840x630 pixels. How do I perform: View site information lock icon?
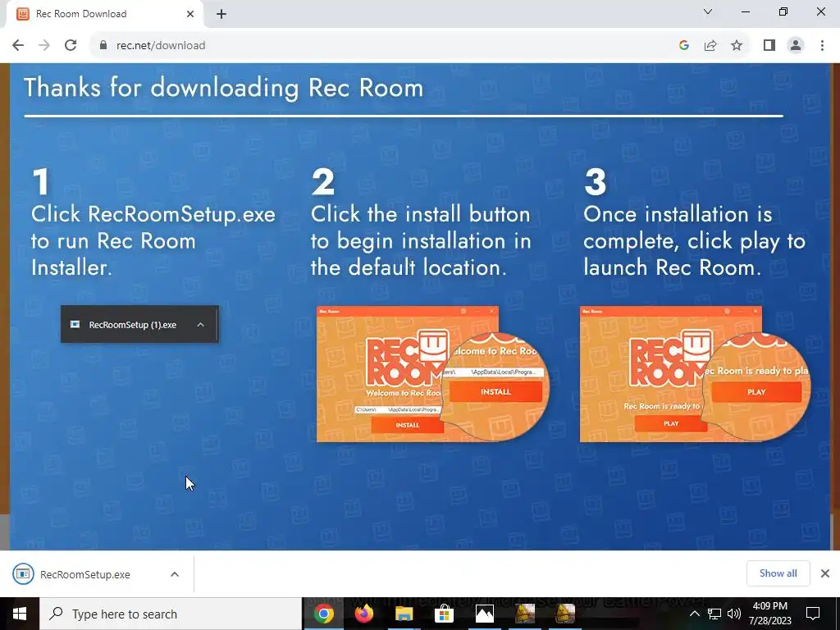click(103, 46)
